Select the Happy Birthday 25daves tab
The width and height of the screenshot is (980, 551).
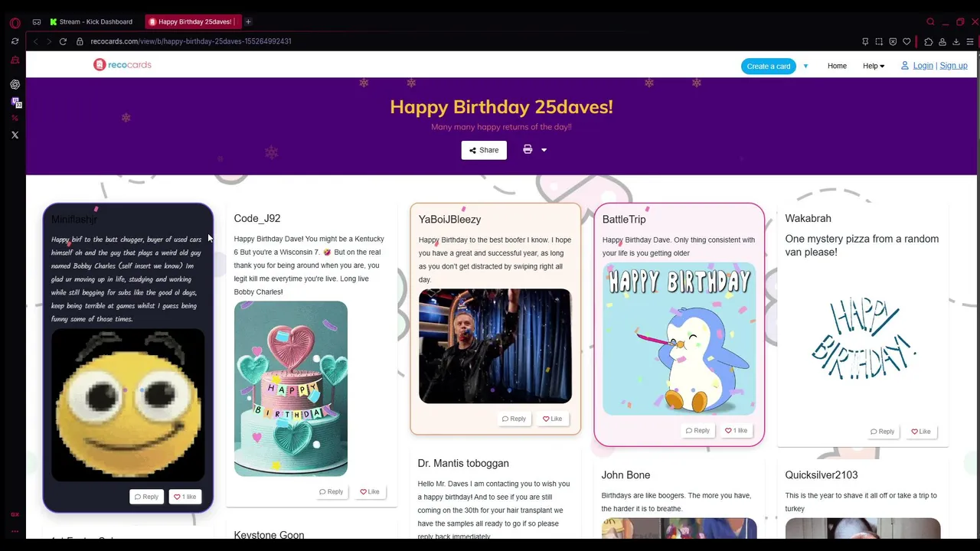[192, 21]
